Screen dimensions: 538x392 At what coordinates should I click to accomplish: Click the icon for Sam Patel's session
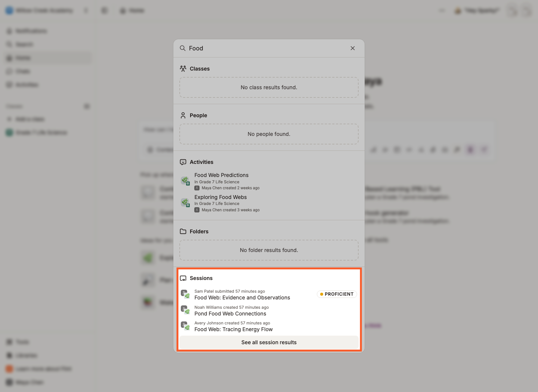click(185, 294)
